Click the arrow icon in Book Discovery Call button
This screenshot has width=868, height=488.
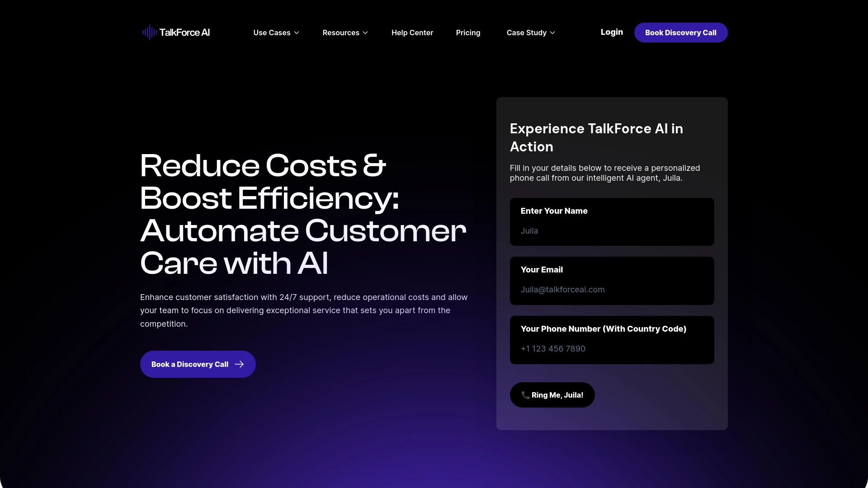(x=239, y=364)
